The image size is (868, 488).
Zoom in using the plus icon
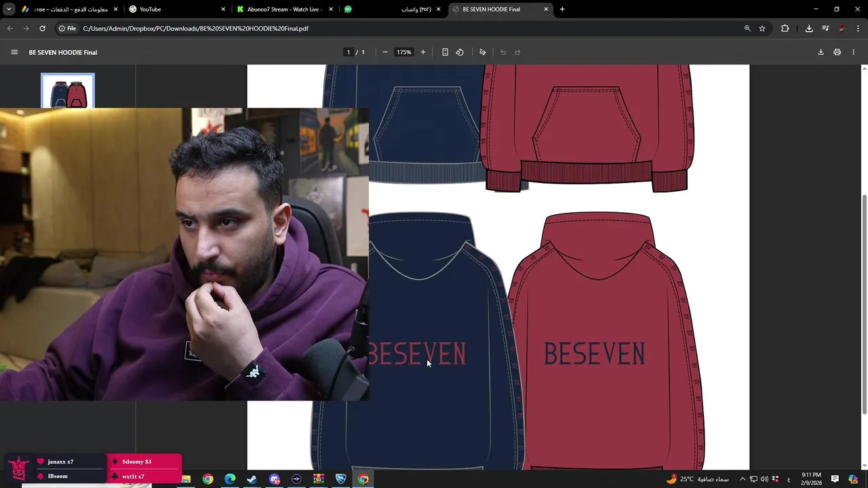point(423,52)
